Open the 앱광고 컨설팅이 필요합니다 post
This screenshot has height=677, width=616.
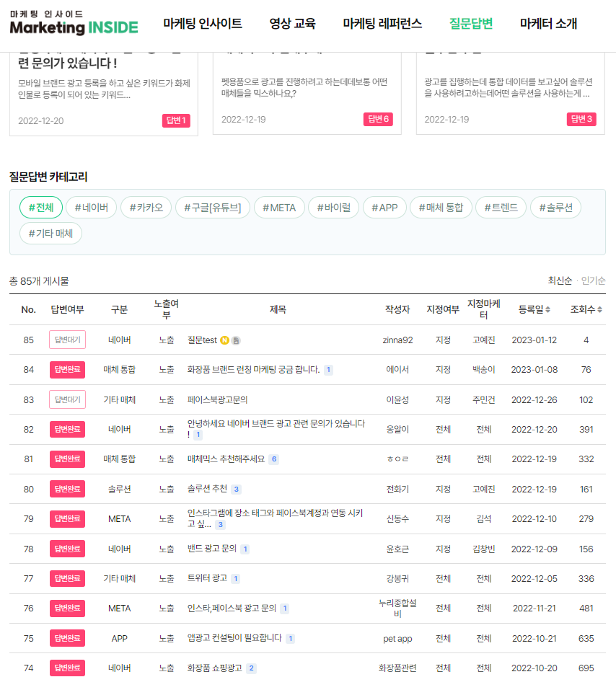[x=234, y=638]
